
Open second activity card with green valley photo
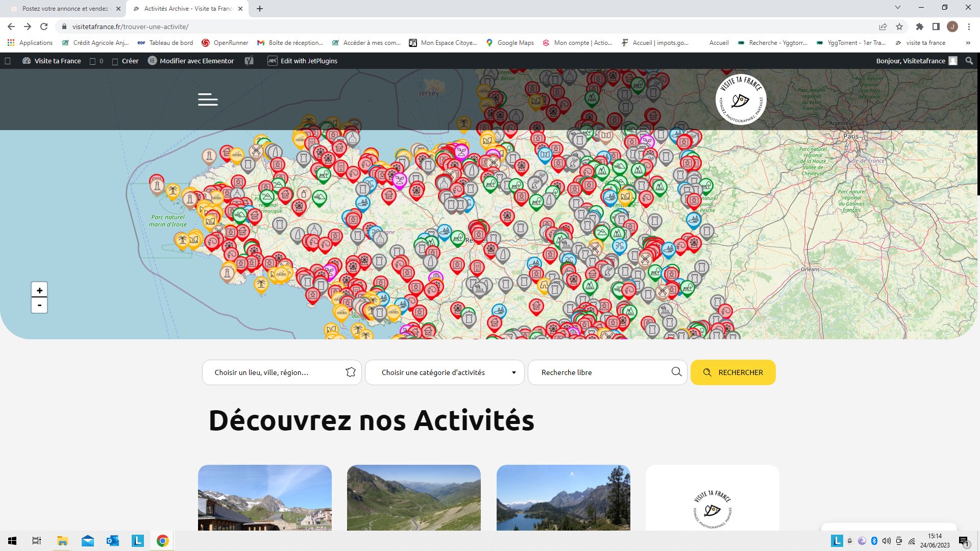414,497
